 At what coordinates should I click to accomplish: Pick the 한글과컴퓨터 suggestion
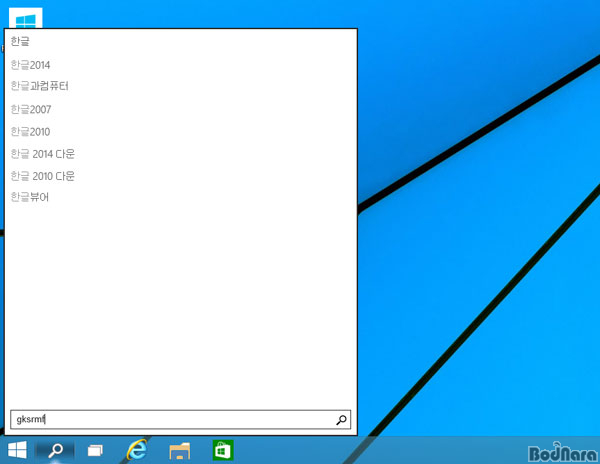pyautogui.click(x=39, y=86)
